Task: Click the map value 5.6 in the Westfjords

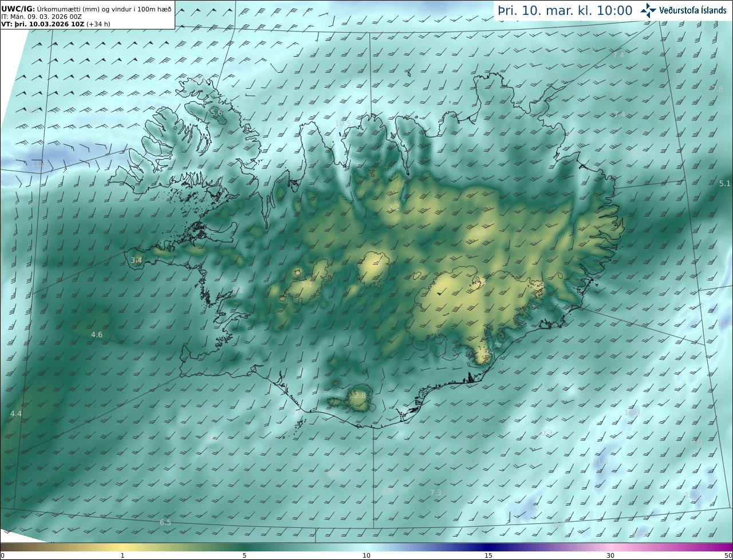Action: tap(216, 113)
